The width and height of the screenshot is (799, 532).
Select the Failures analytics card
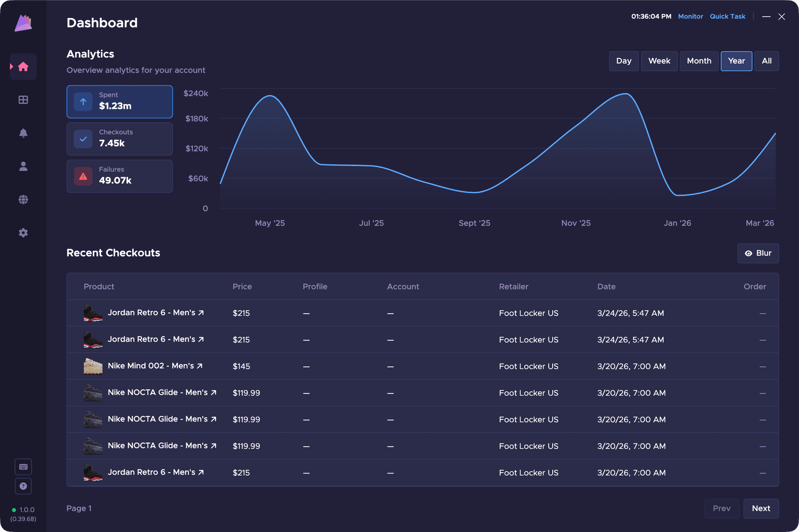[119, 176]
